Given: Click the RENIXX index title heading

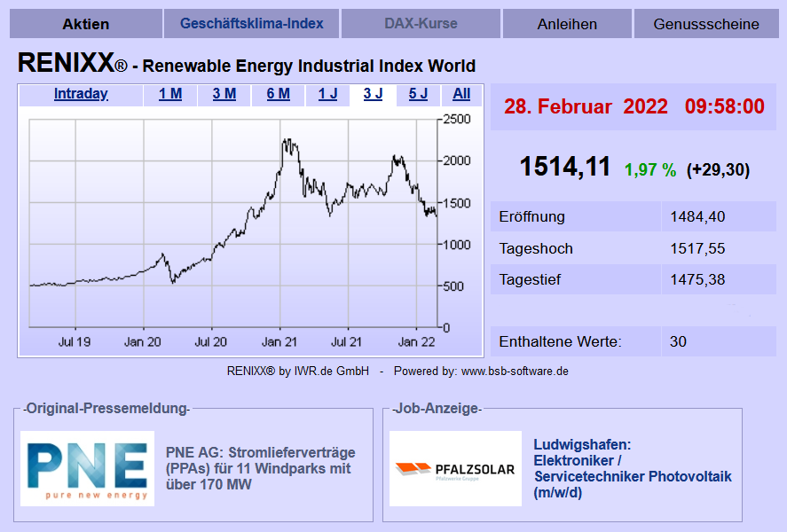Looking at the screenshot, I should coord(247,65).
